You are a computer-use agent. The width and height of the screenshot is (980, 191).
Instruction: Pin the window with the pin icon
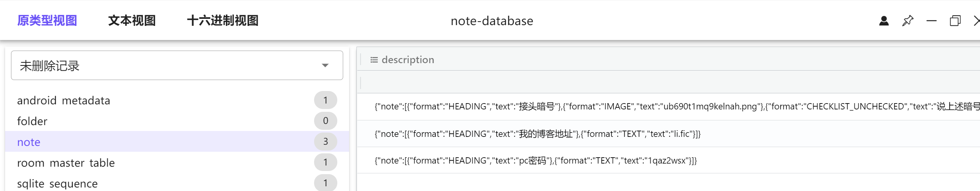click(x=908, y=21)
